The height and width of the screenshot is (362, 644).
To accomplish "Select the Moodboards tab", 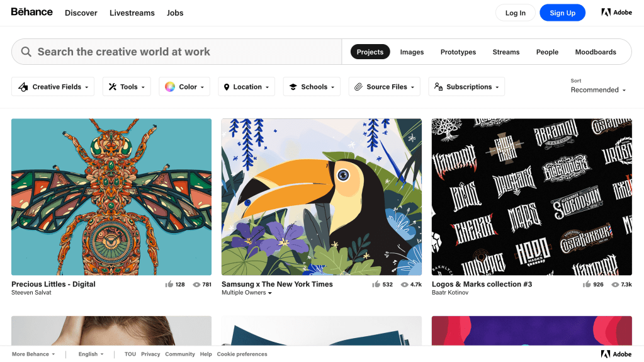I will 595,52.
